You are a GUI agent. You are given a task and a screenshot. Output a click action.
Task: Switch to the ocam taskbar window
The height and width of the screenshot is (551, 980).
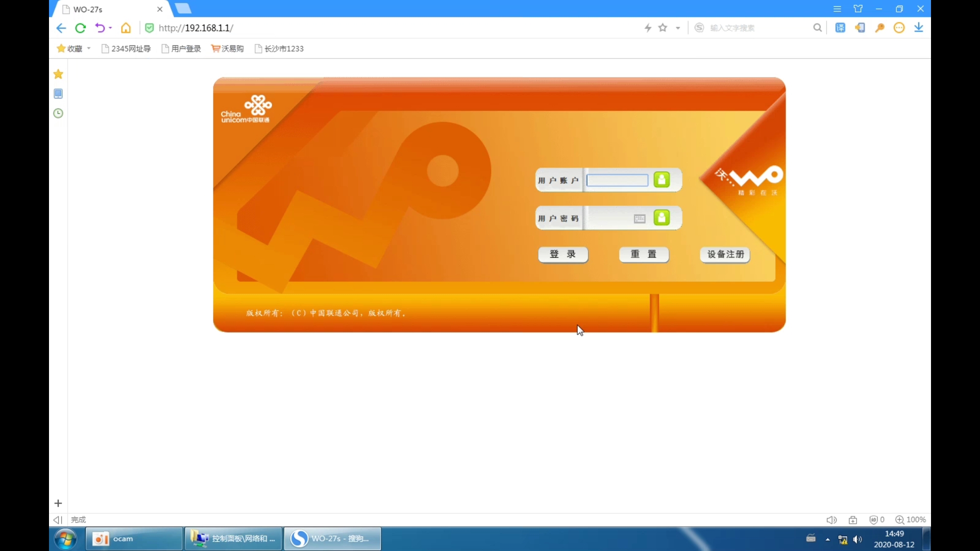(134, 539)
